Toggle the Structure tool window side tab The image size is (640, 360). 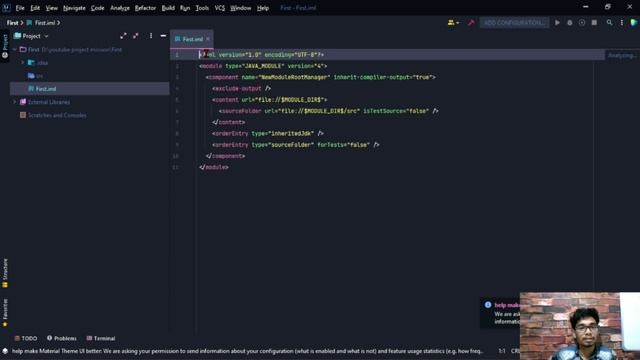5,273
